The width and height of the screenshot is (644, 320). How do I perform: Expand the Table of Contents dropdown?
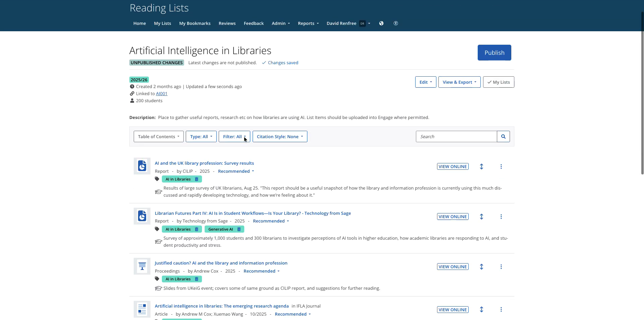point(159,136)
